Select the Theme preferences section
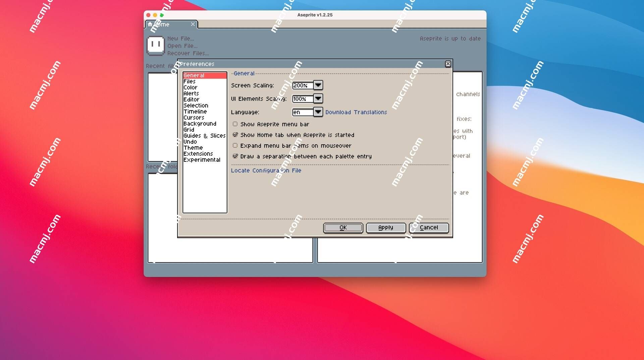Viewport: 644px width, 360px height. (205, 148)
